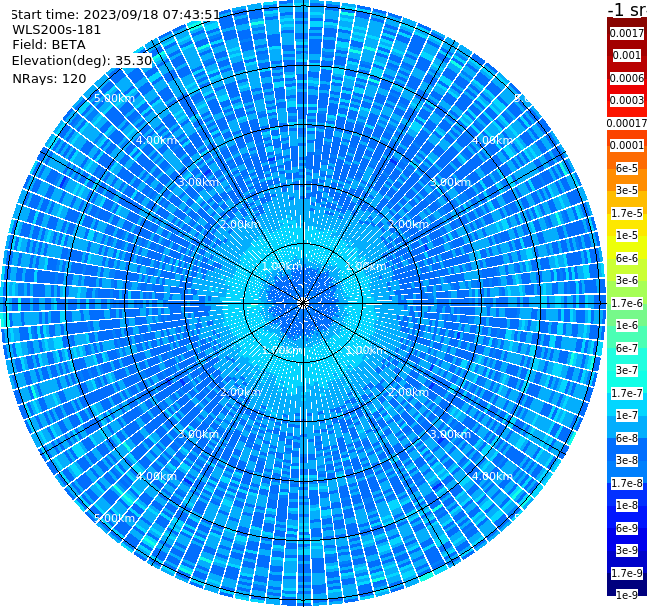Click the '6e-8' colorbar label
Image resolution: width=647 pixels, height=607 pixels.
627,438
